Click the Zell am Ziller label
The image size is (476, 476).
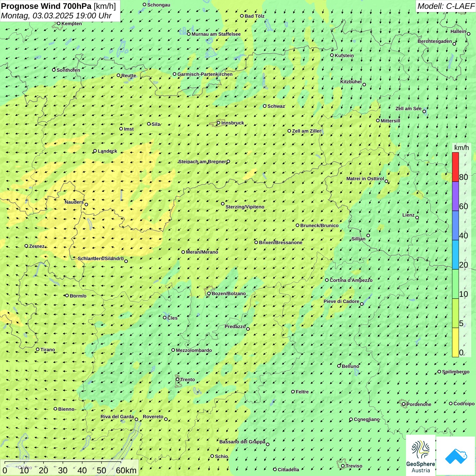click(306, 131)
